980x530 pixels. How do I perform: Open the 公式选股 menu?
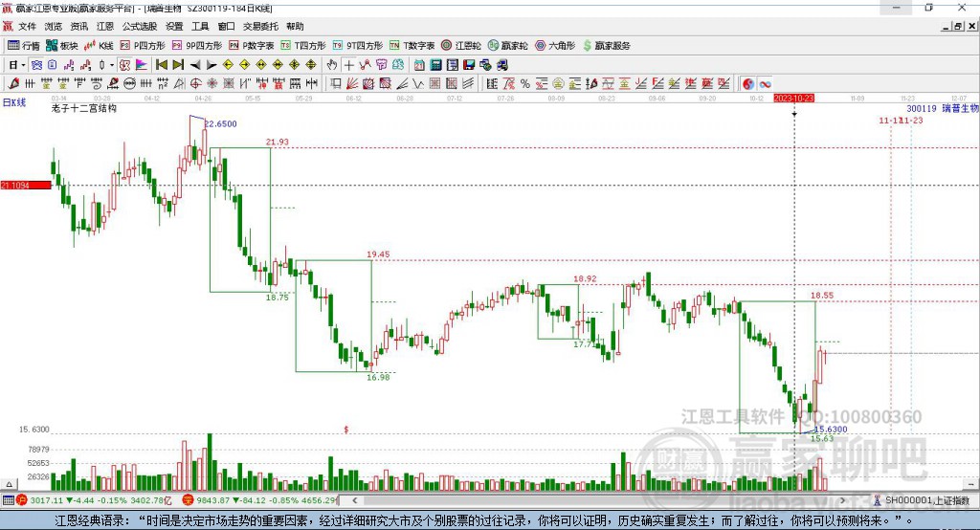click(x=140, y=26)
